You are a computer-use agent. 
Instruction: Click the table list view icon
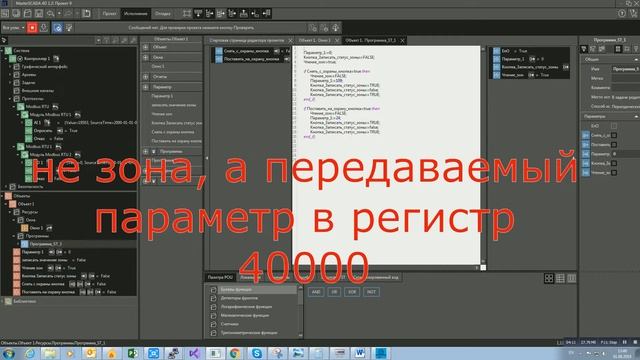pos(560,278)
